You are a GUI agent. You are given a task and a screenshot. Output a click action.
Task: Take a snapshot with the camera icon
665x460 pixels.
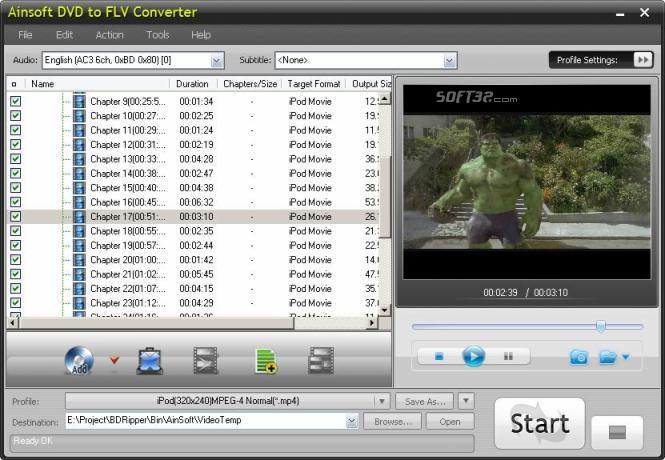pos(579,357)
